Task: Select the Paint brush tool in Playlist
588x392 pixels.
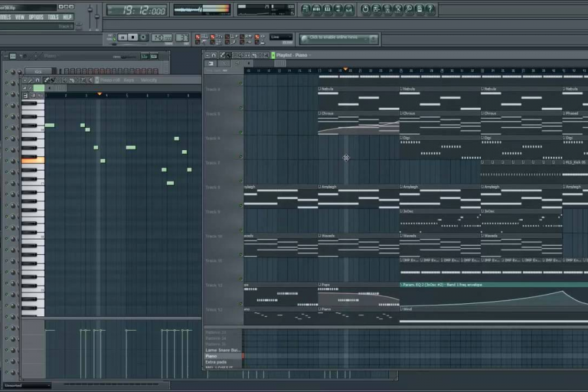Action: pos(229,55)
